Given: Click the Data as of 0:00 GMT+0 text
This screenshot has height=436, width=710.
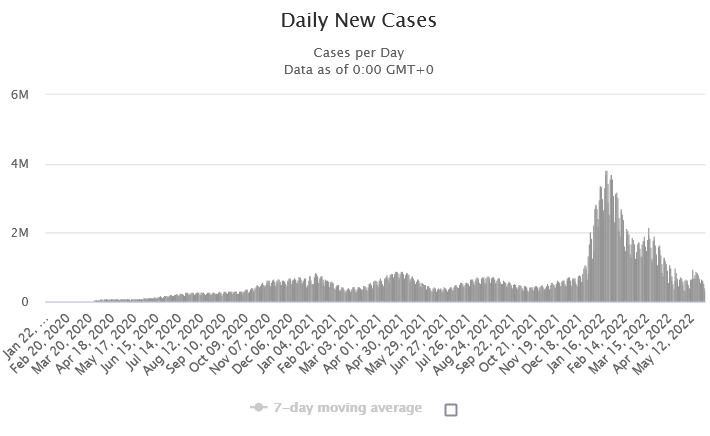Looking at the screenshot, I should pos(358,69).
